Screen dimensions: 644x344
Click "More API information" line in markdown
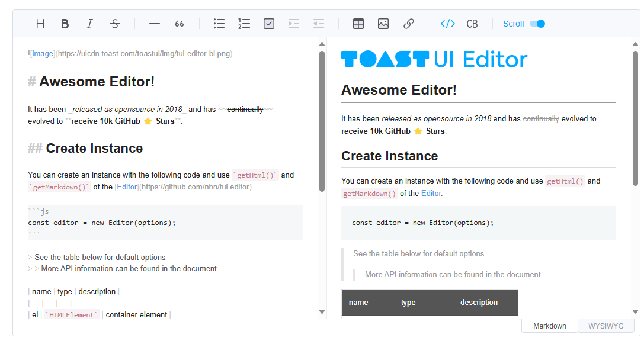click(x=129, y=268)
